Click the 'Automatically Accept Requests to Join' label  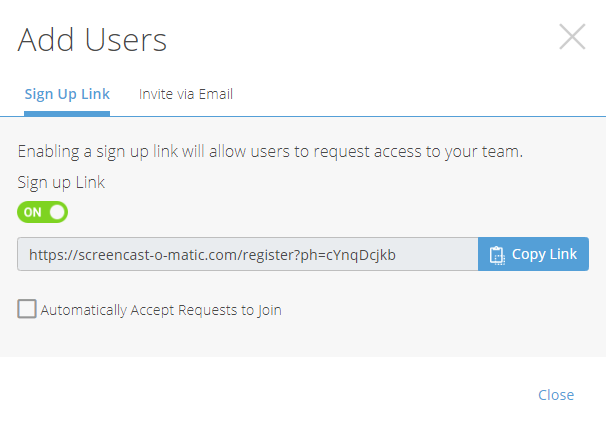pyautogui.click(x=161, y=310)
